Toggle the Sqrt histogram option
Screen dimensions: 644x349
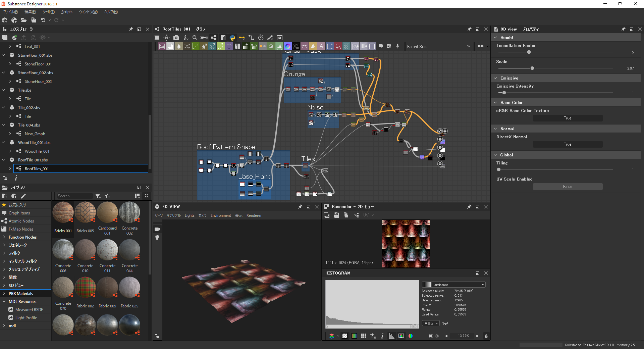[x=445, y=323]
